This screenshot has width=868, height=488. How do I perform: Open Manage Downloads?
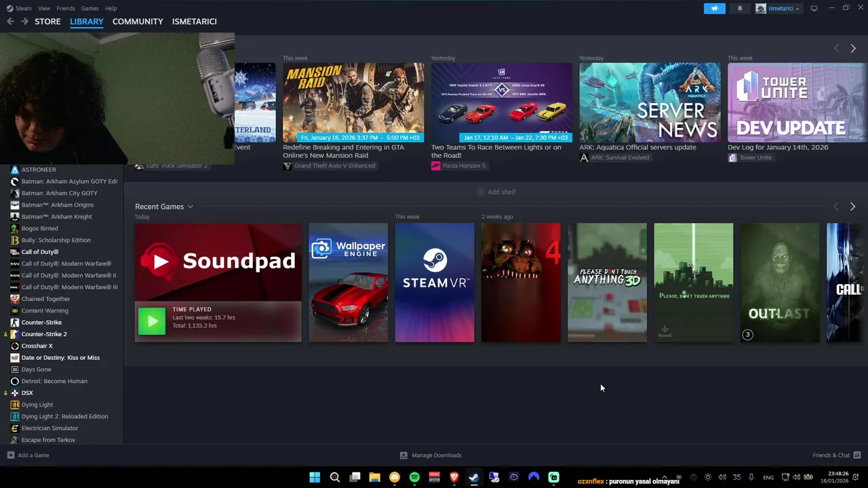pyautogui.click(x=431, y=455)
